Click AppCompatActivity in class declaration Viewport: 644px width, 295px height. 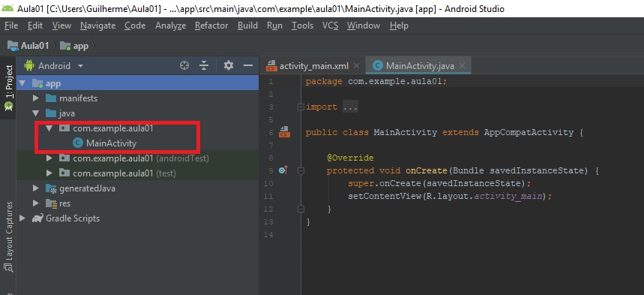pos(529,132)
